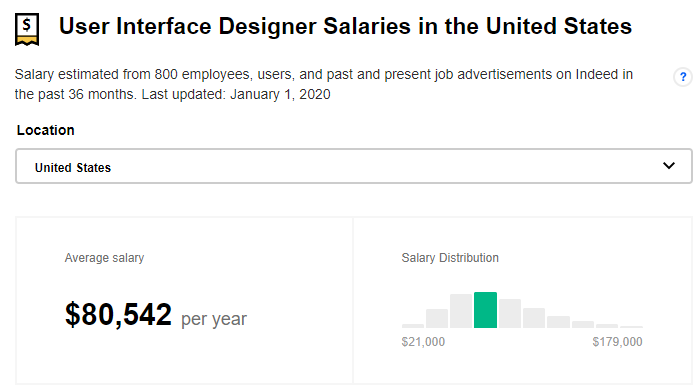Click the gray bar right of green bar
Image resolution: width=694 pixels, height=386 pixels.
509,313
